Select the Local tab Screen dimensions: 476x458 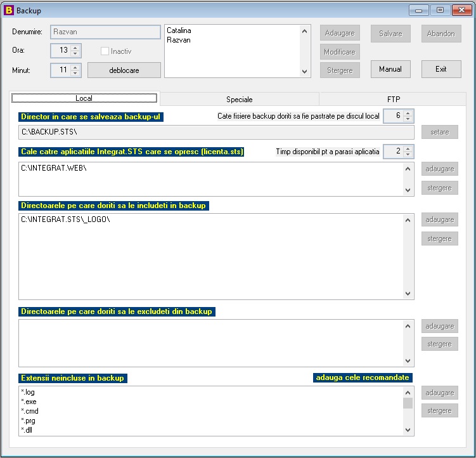tap(84, 98)
